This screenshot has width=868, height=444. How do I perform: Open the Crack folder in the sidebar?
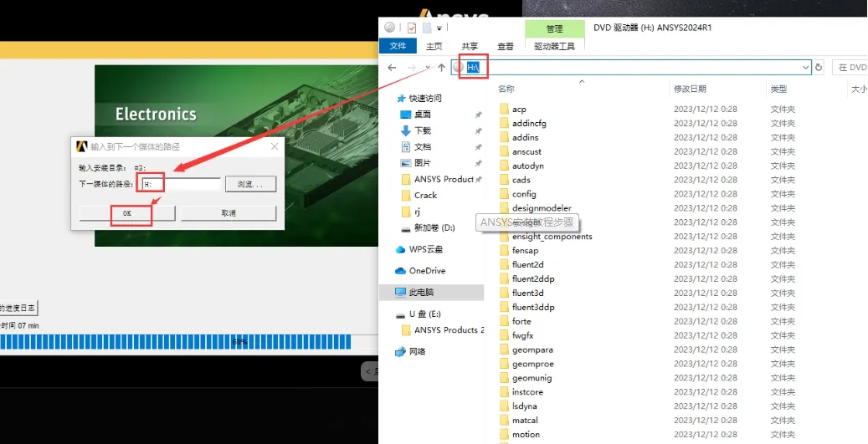tap(425, 195)
